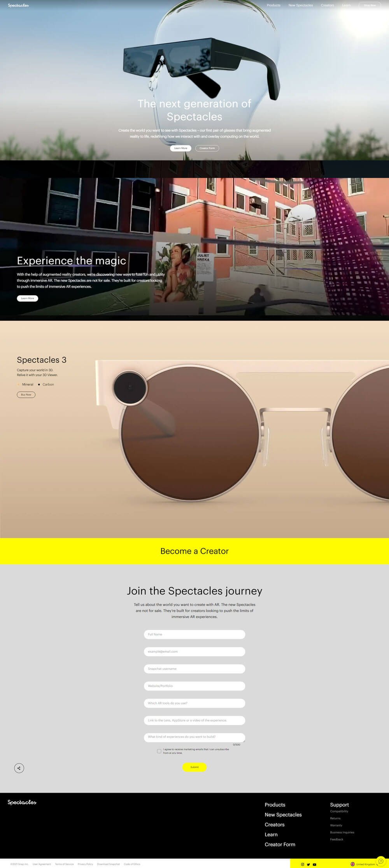Submit the creator application form
Screen dimensions: 389x868
pyautogui.click(x=194, y=767)
